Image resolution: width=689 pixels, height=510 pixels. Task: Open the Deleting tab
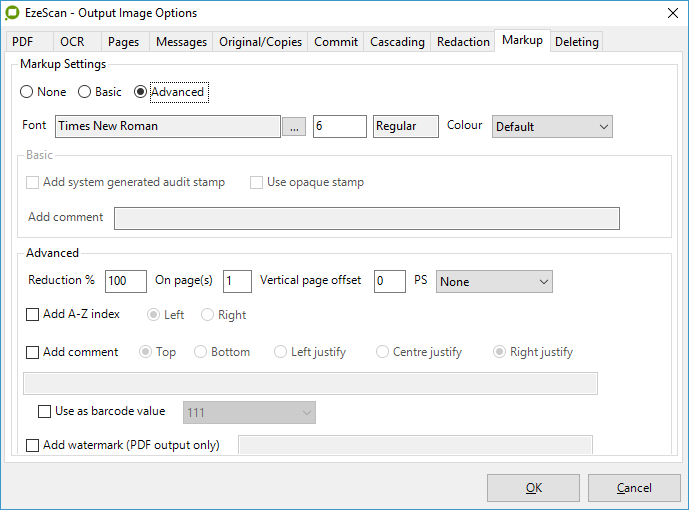pos(576,42)
